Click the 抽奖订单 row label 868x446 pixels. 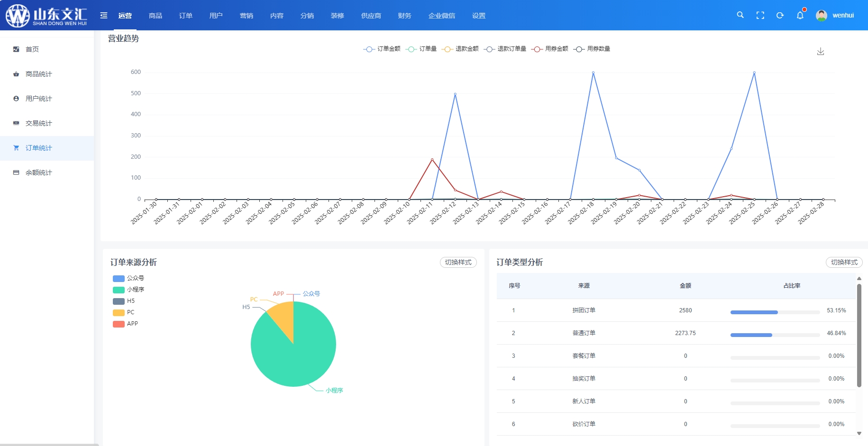584,379
